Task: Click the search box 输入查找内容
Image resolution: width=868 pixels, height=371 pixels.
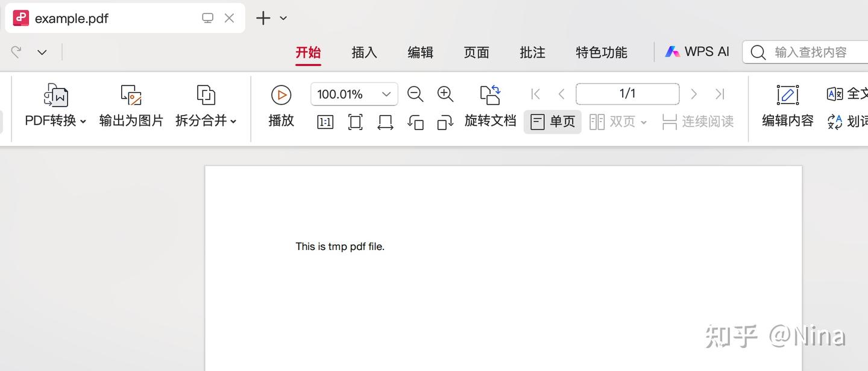Action: click(805, 52)
